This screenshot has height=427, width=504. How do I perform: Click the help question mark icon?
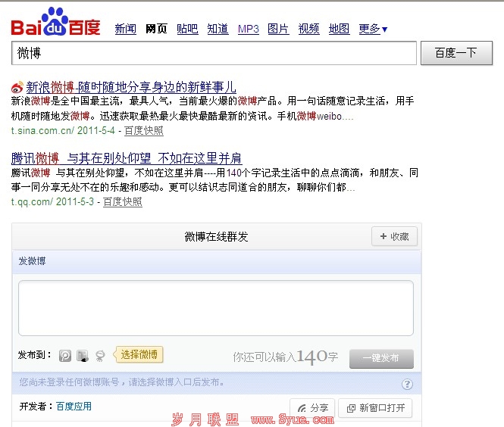[407, 384]
